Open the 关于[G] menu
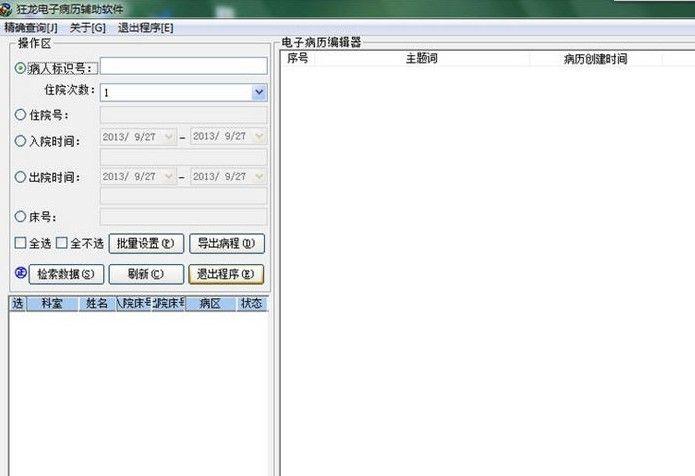Screen dimensions: 695x476 pyautogui.click(x=88, y=28)
